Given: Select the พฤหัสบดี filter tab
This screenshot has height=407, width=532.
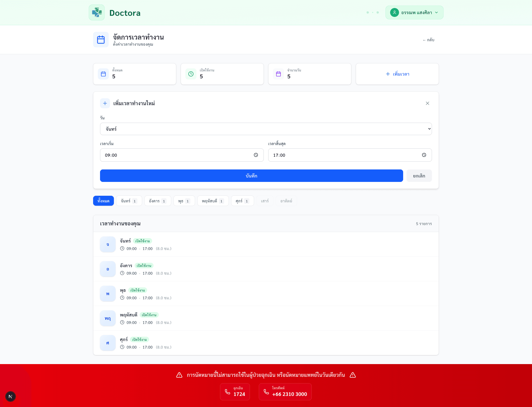Looking at the screenshot, I should tap(213, 201).
